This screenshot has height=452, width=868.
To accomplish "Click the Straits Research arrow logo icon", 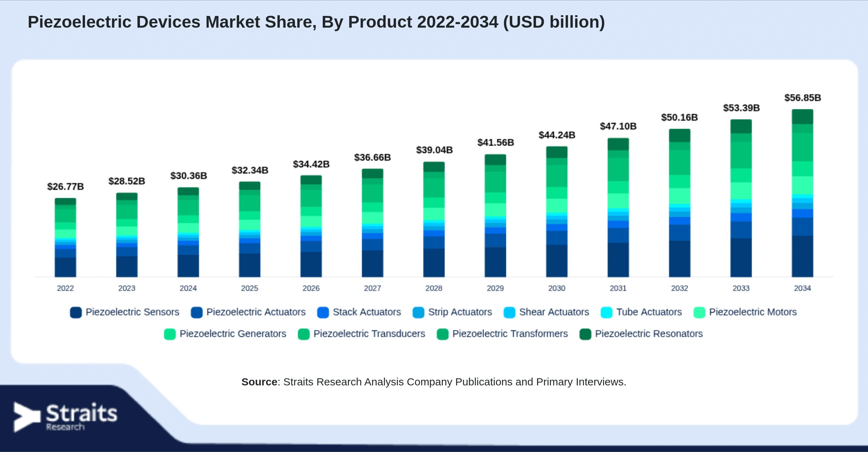I will pyautogui.click(x=27, y=417).
